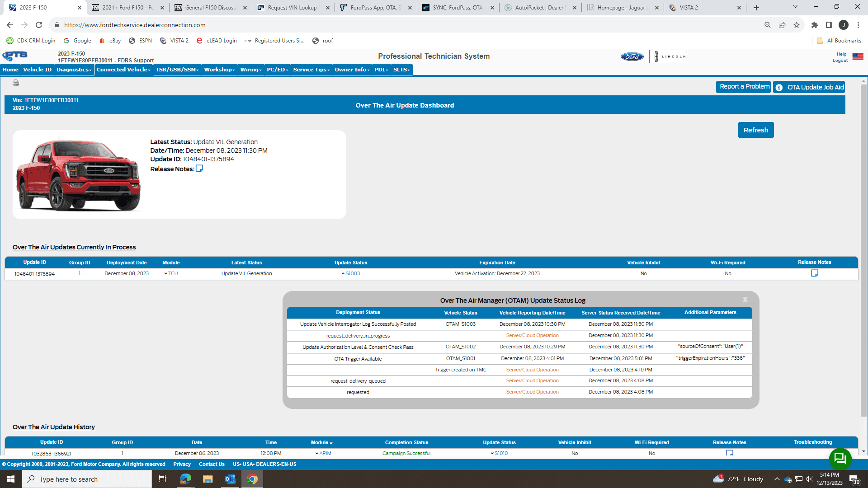
Task: Open Chrome extensions puzzle icon
Action: [814, 25]
